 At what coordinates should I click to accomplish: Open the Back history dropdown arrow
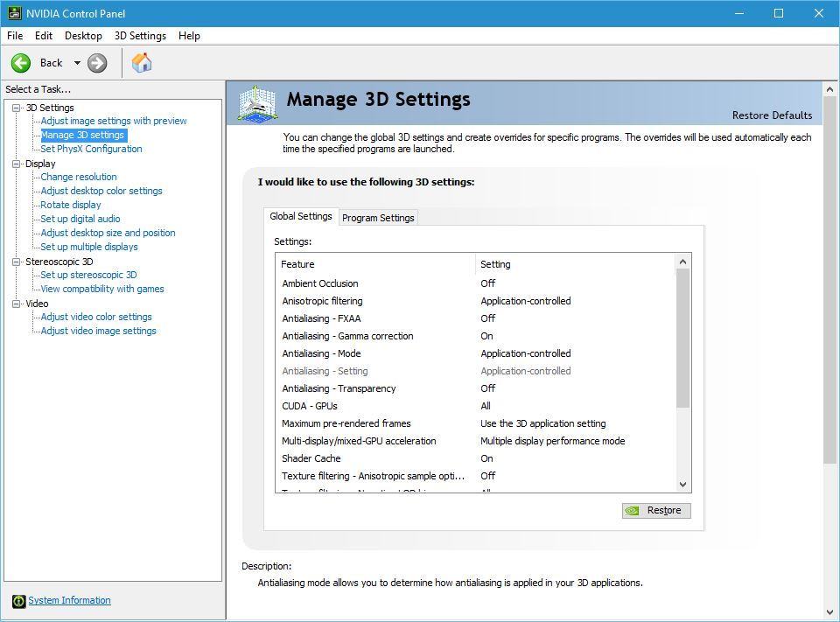click(77, 63)
